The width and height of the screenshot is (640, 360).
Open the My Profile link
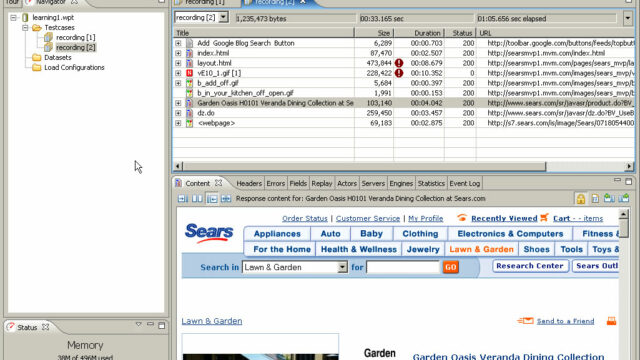tap(426, 219)
